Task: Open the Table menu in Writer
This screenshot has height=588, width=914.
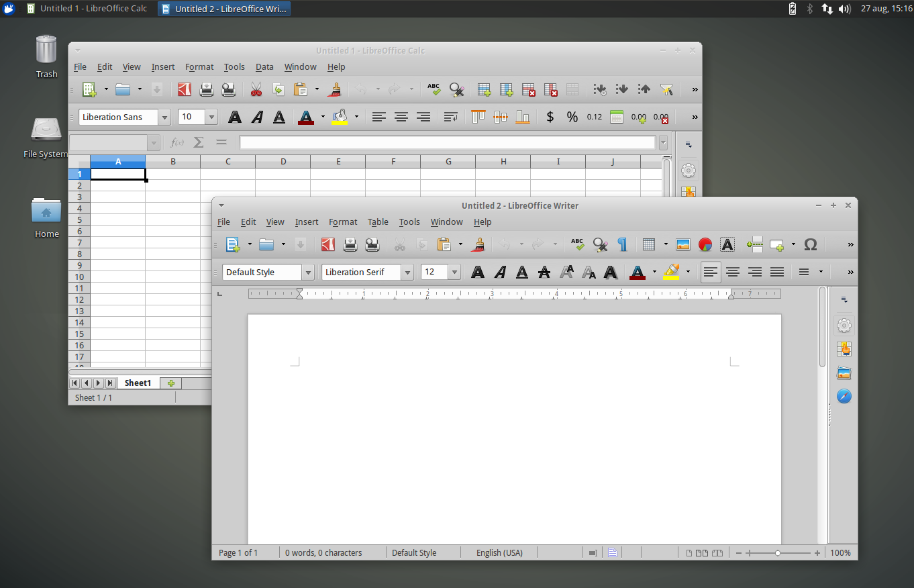Action: pos(378,222)
